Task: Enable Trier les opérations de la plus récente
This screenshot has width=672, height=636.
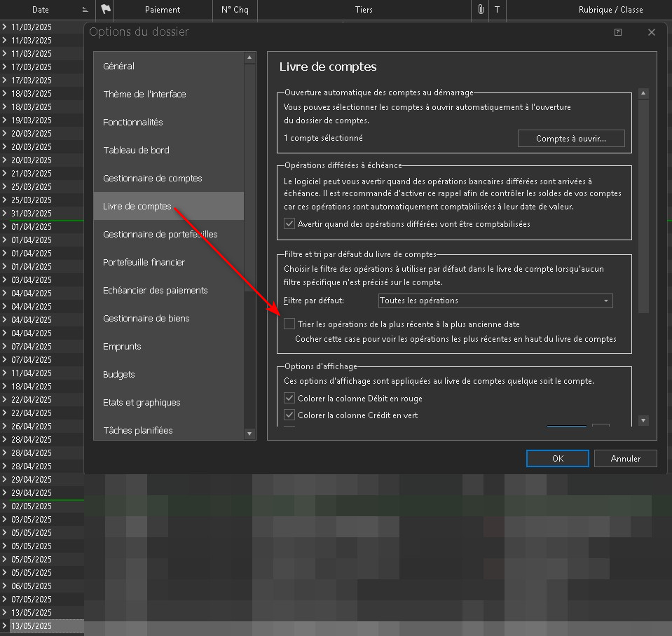Action: click(289, 324)
